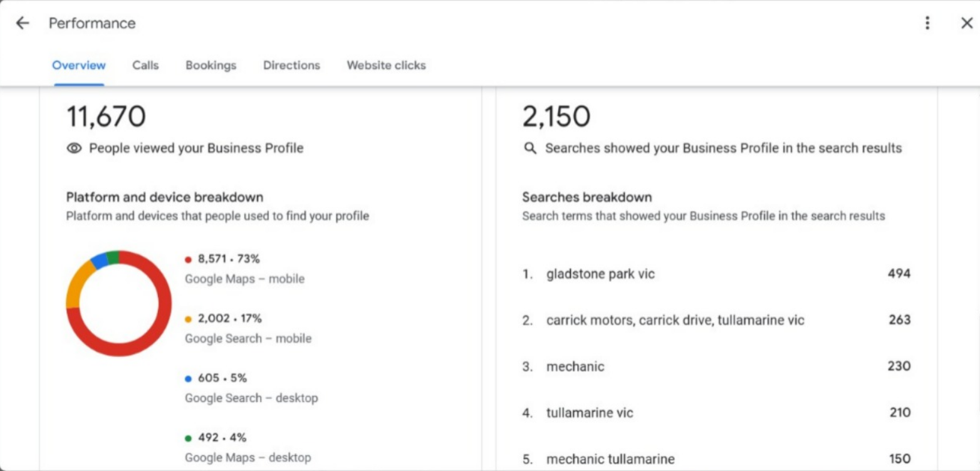Open the three-dot overflow menu

click(x=927, y=23)
